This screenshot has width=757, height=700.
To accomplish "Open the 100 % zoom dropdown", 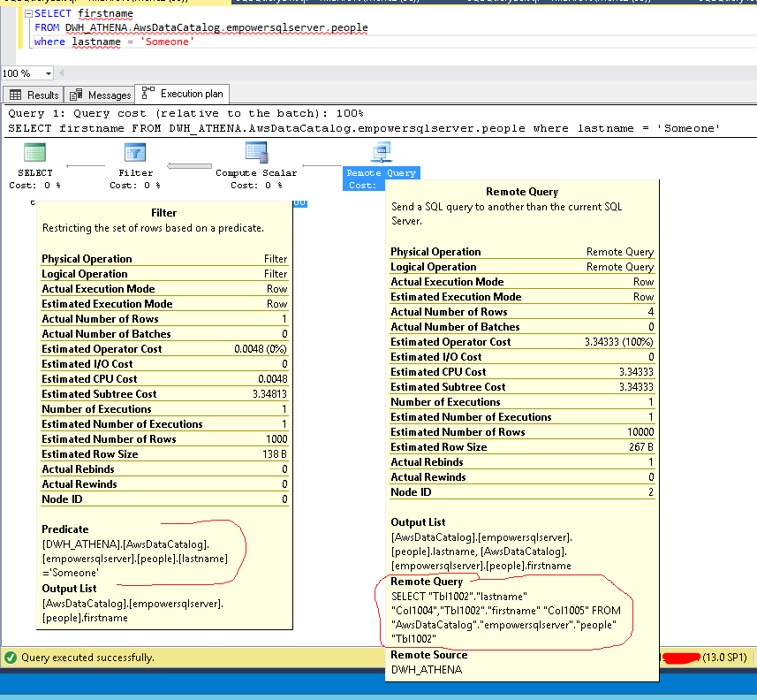I will pos(48,73).
